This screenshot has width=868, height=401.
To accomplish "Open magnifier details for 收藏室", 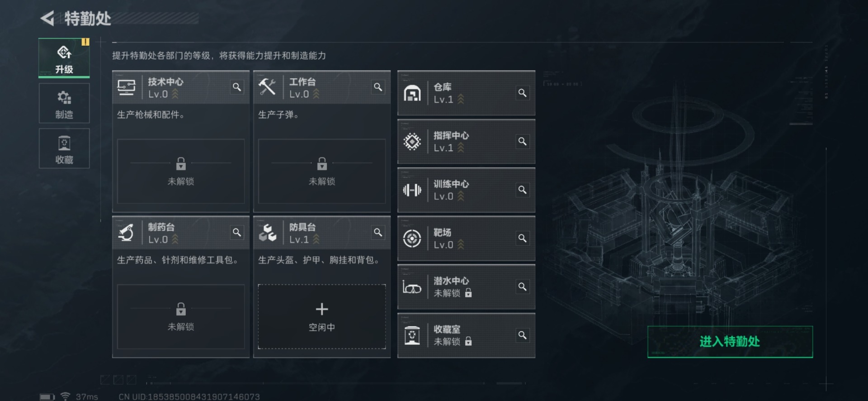I will (522, 335).
